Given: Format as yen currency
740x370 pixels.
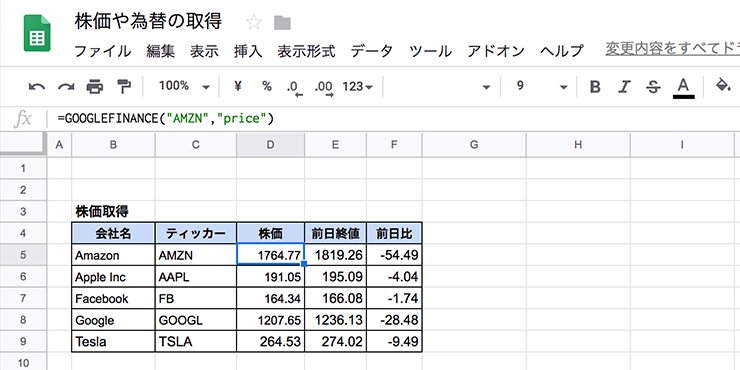Looking at the screenshot, I should click(x=238, y=86).
